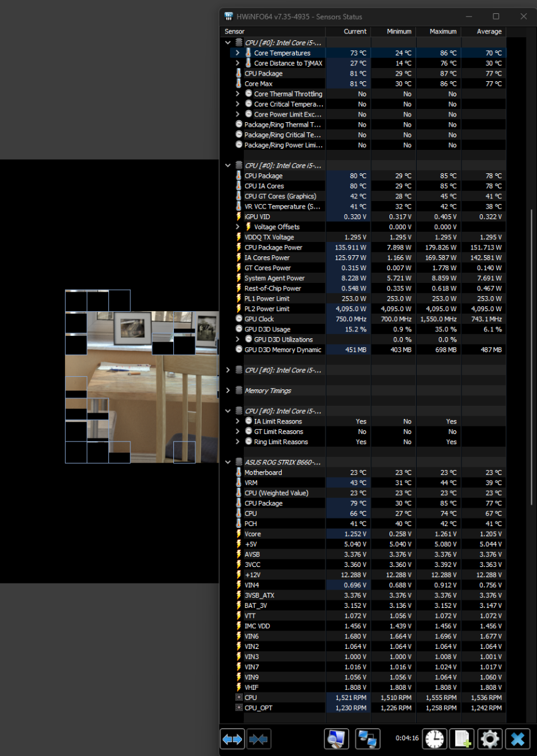Click the HWiNFO64 app icon in title bar

(228, 17)
